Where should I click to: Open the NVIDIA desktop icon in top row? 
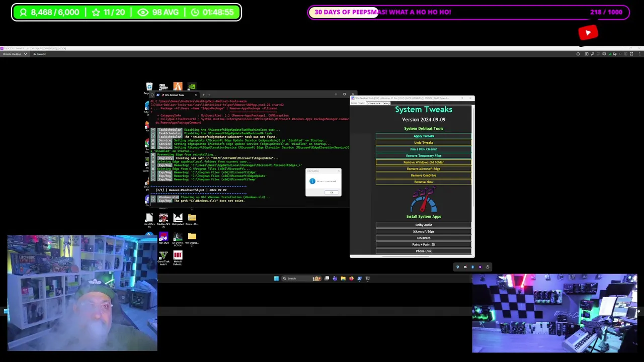tap(192, 87)
